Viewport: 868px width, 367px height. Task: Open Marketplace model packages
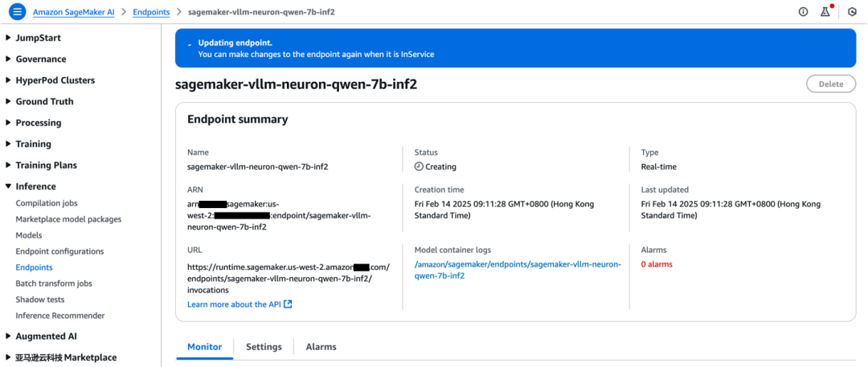point(68,219)
